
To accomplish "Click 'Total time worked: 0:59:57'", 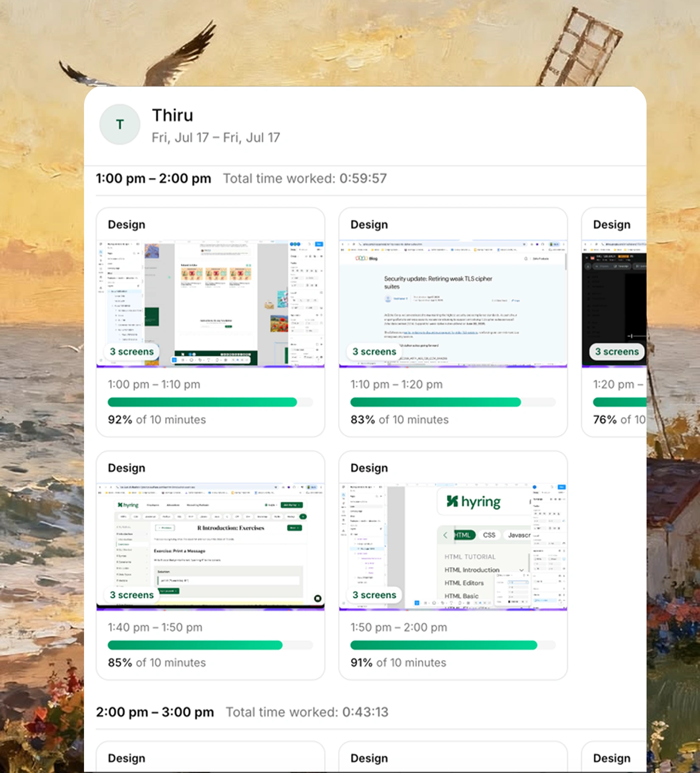I will click(x=305, y=178).
